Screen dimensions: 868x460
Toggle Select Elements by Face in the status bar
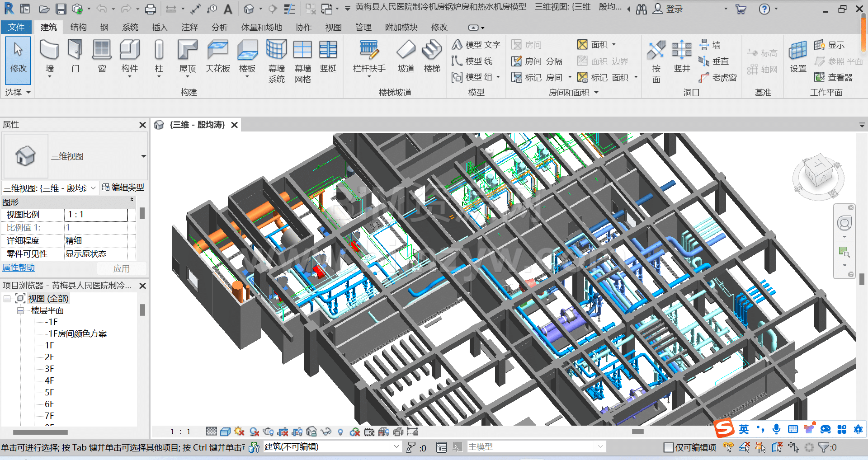click(x=777, y=447)
